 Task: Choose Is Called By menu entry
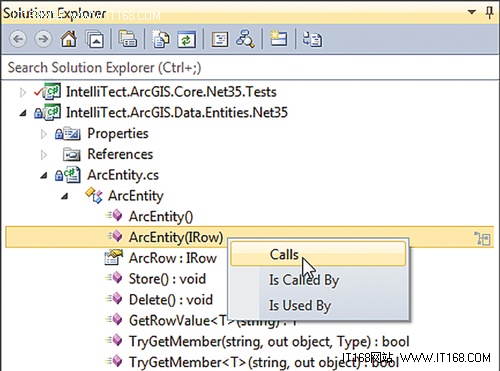pos(304,280)
